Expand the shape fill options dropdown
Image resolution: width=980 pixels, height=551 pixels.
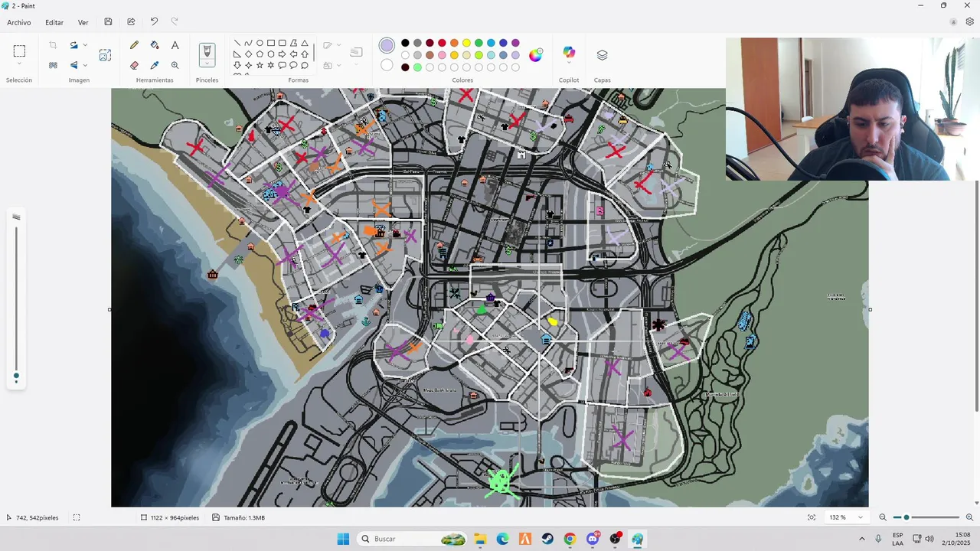[x=339, y=65]
